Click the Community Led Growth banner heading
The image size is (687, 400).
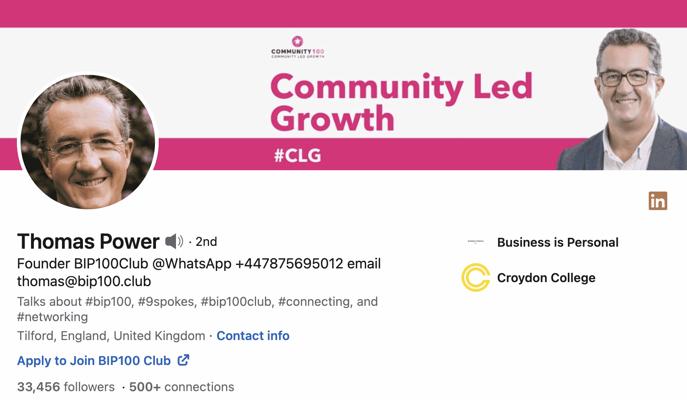pyautogui.click(x=401, y=102)
